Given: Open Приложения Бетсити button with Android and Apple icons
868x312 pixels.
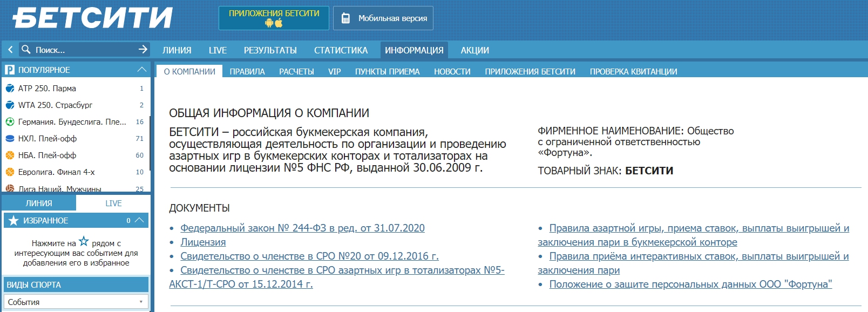Looking at the screenshot, I should pyautogui.click(x=274, y=18).
